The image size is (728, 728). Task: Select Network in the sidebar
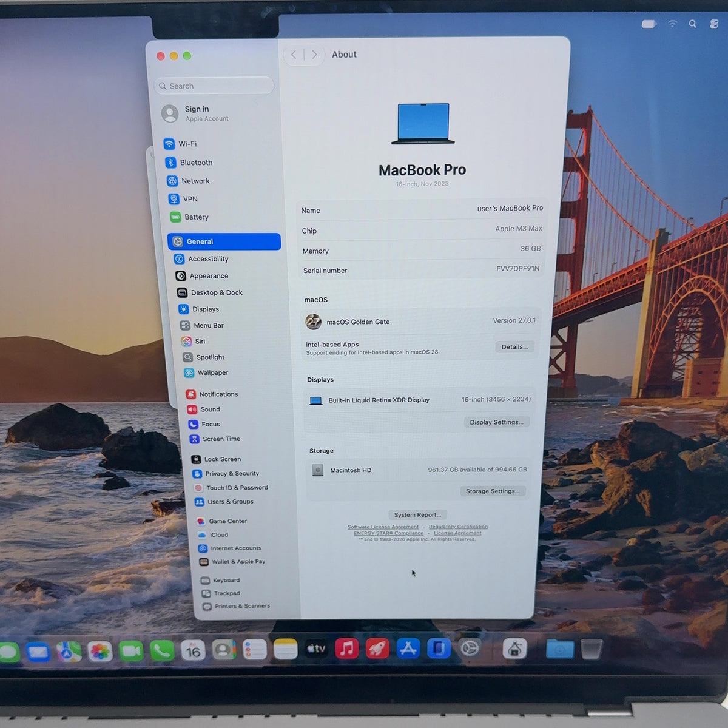click(188, 181)
